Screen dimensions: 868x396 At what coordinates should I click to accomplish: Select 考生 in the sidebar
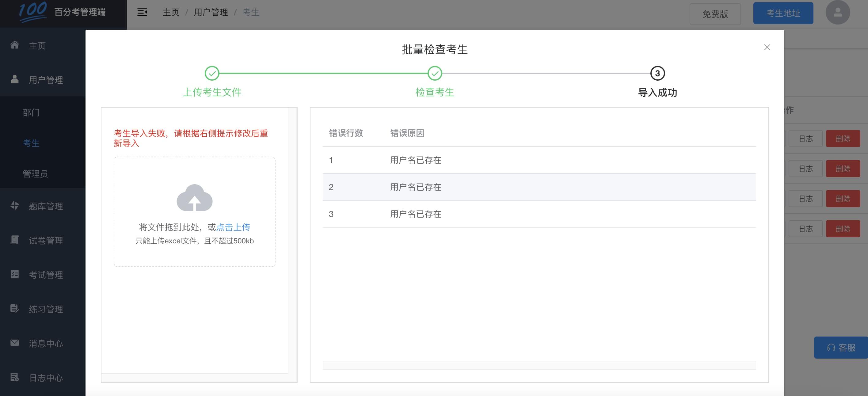tap(32, 143)
